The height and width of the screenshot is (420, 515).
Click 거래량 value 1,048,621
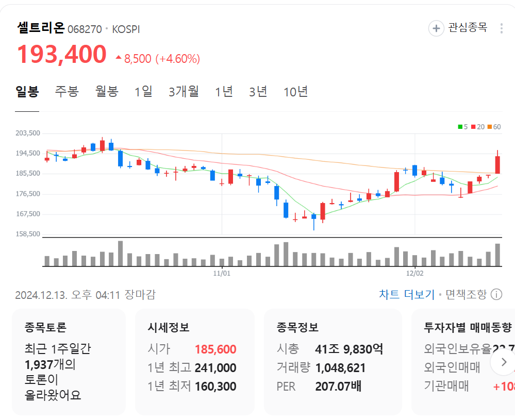point(341,368)
